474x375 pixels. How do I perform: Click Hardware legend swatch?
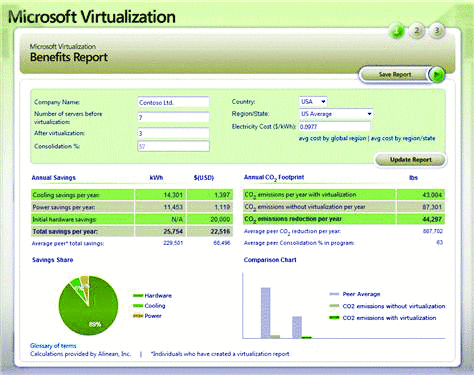[138, 296]
